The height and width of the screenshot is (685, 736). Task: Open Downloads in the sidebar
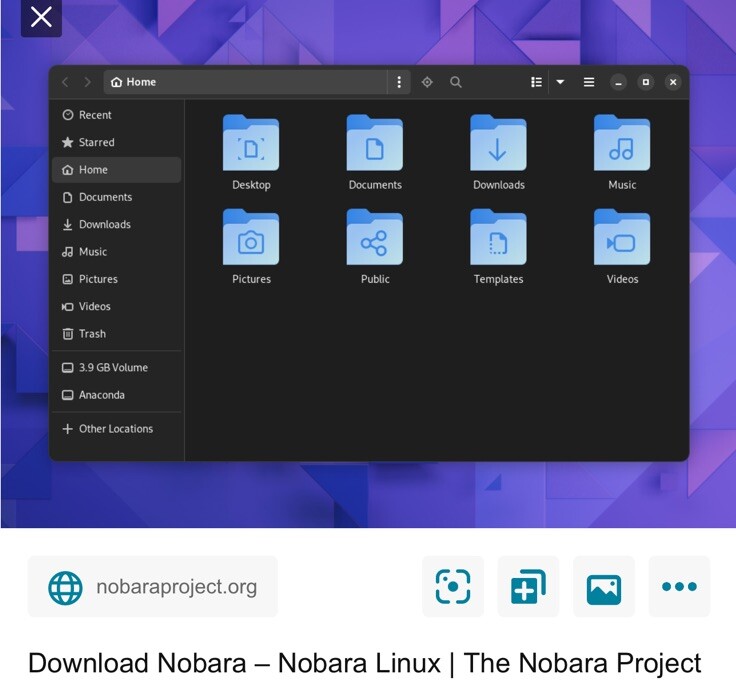pos(116,224)
